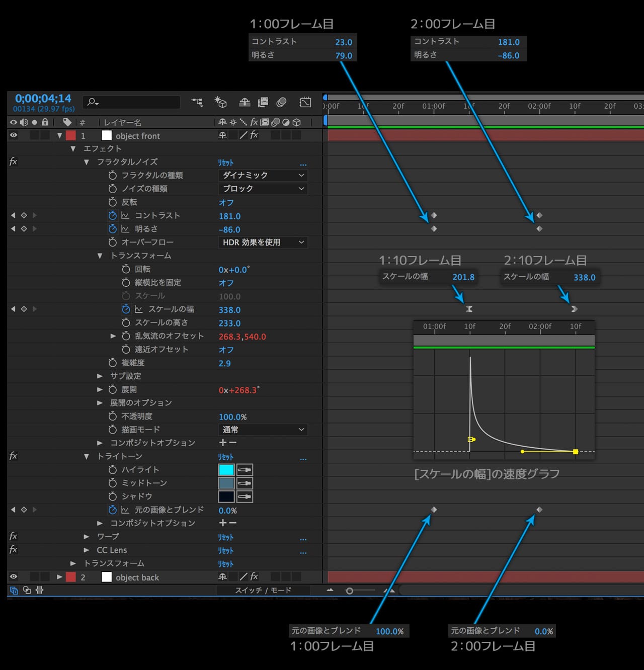Toggle Hide Shy Layers icon

245,103
